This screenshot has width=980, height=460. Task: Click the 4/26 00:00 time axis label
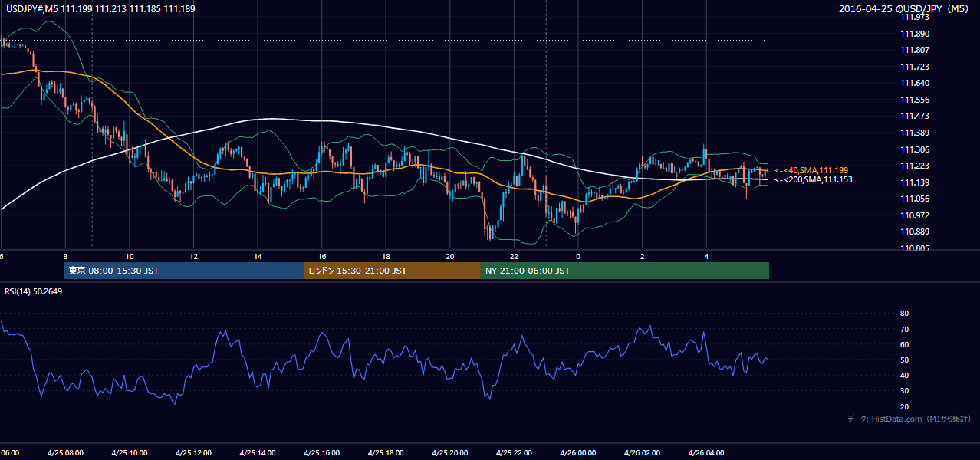click(578, 452)
